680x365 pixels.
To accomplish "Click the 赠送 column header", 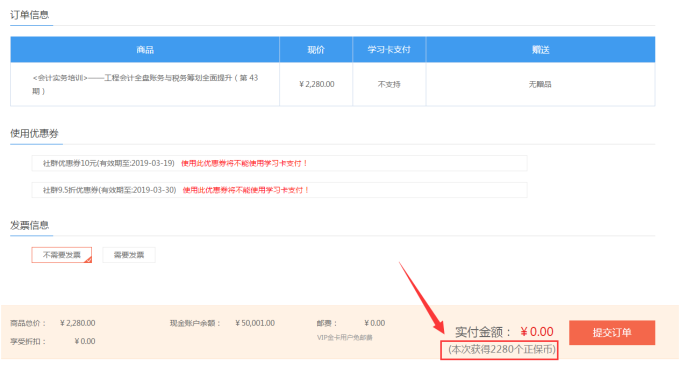I will click(x=540, y=49).
